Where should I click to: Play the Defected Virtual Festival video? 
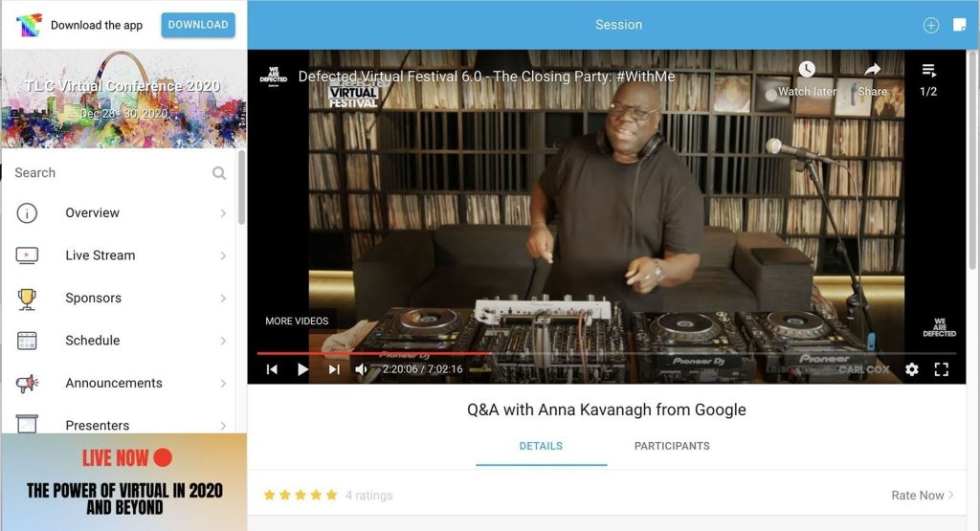302,369
